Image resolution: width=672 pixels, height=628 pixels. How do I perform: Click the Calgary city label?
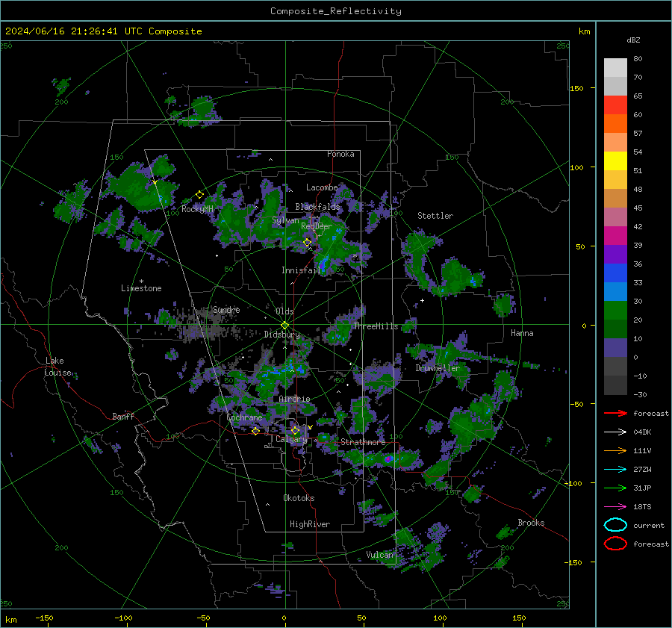click(291, 439)
